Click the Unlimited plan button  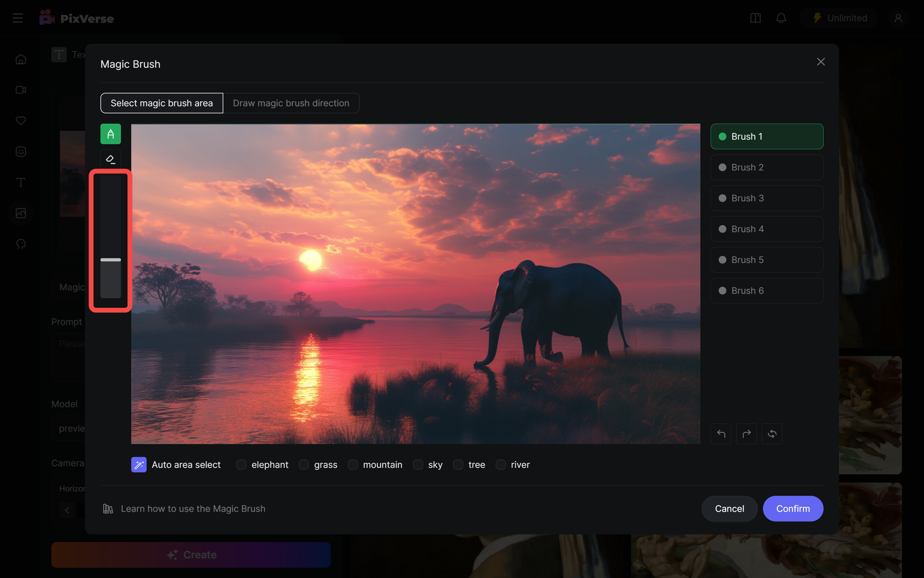point(838,18)
